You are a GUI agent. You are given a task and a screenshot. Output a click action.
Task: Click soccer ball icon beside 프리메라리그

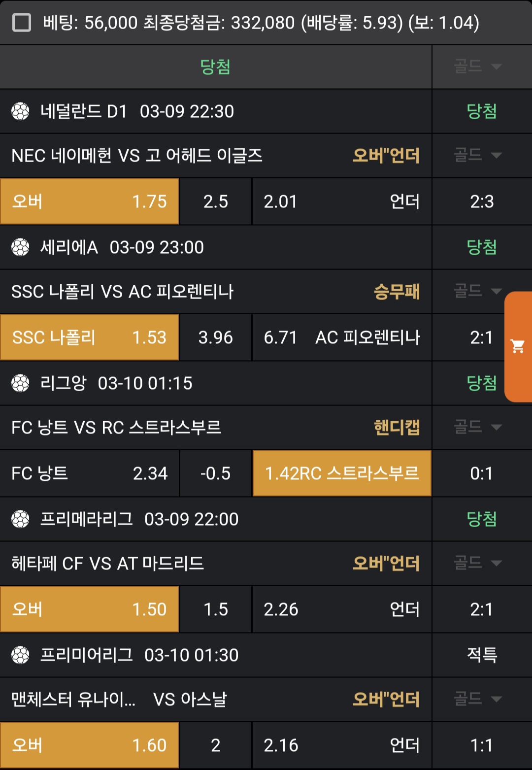(x=21, y=519)
